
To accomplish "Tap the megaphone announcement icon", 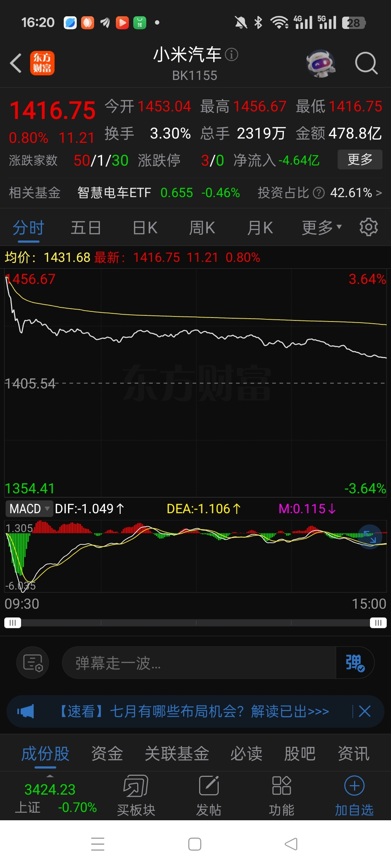I will pyautogui.click(x=26, y=711).
